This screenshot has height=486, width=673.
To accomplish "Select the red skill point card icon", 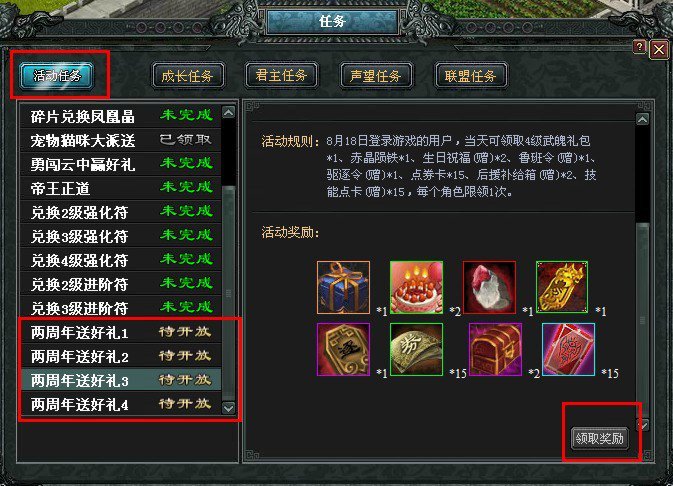I will (568, 349).
